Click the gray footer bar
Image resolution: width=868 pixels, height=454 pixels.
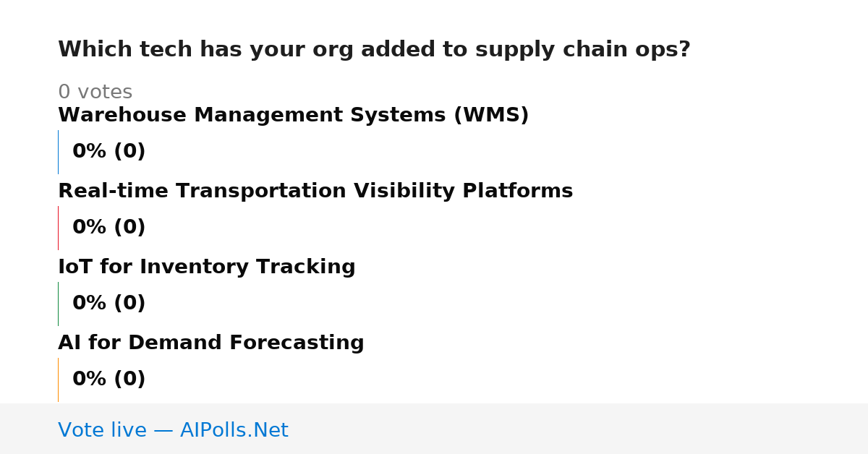[x=434, y=429]
